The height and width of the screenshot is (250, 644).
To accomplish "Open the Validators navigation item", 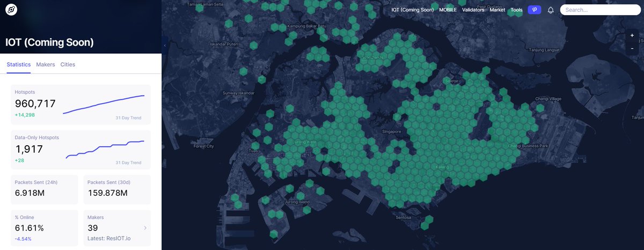I will click(473, 10).
